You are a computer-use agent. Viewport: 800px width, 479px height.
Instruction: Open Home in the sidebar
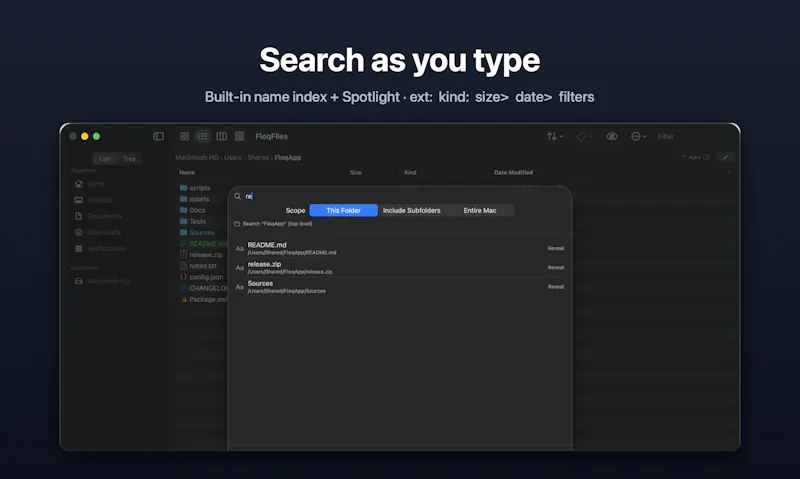point(96,184)
